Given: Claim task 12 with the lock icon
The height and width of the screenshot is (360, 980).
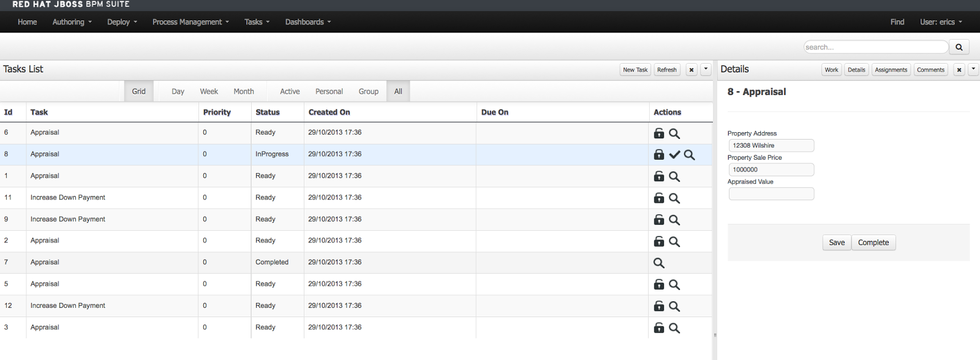Looking at the screenshot, I should pos(659,306).
